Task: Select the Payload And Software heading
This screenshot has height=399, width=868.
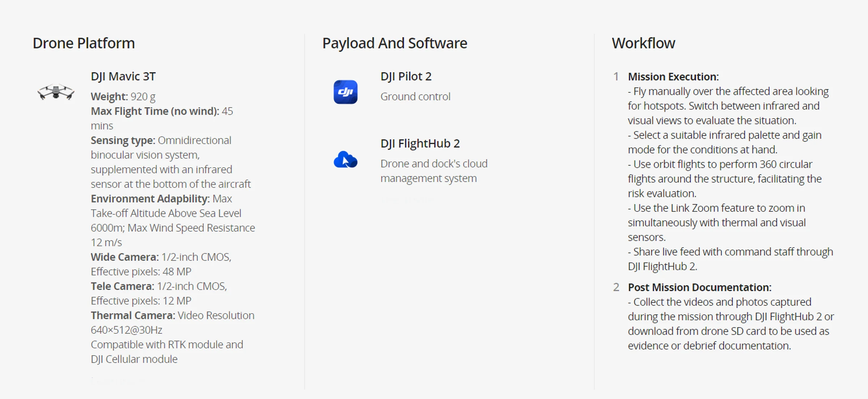Action: tap(395, 43)
